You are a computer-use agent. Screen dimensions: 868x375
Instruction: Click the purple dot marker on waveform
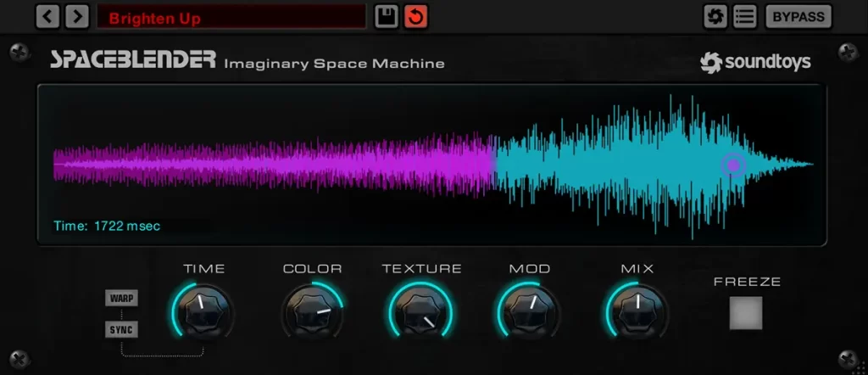[x=733, y=165]
